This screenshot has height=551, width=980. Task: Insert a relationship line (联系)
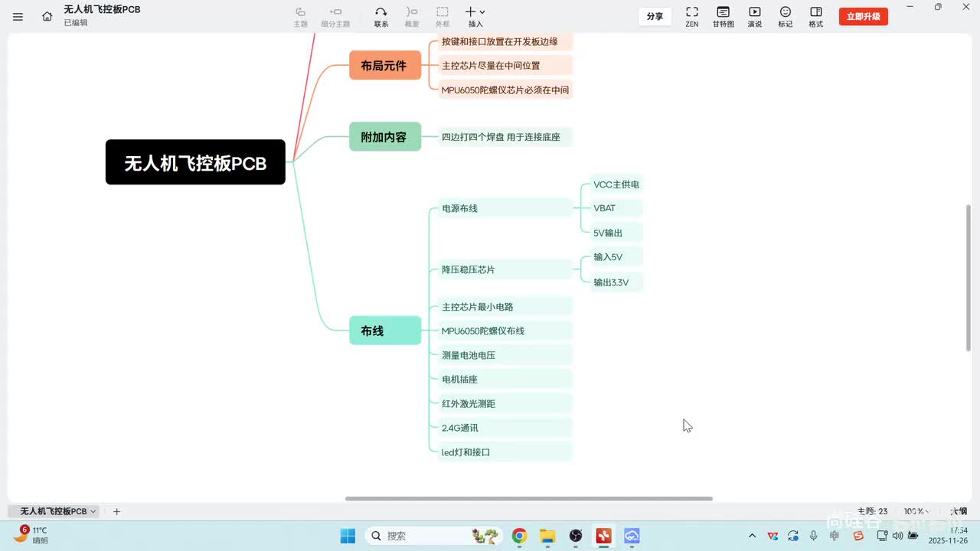tap(381, 16)
